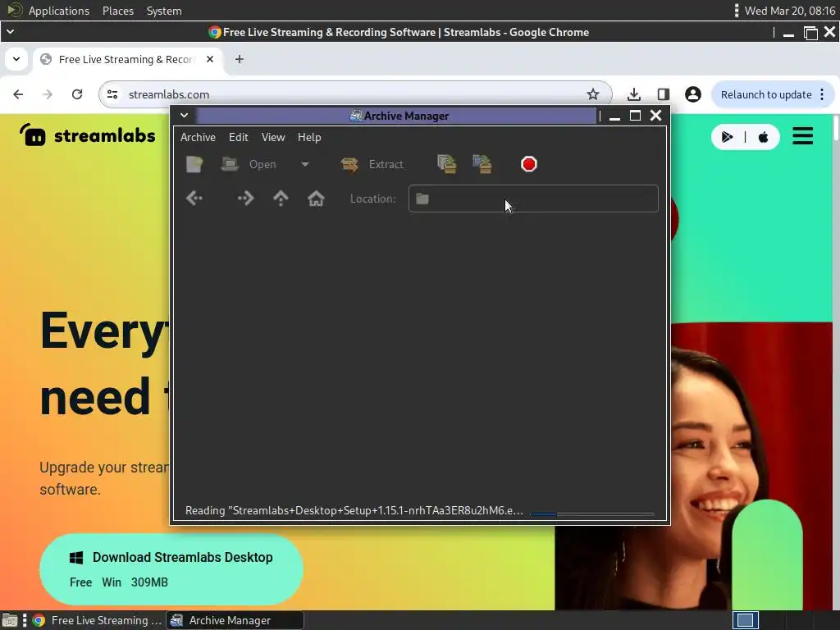The image size is (840, 630).
Task: Select the Free Live Streaming & Recording tab
Action: (x=127, y=59)
